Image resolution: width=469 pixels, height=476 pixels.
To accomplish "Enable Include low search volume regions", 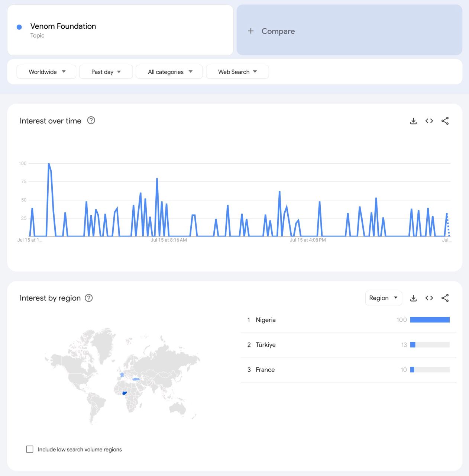I will 30,449.
